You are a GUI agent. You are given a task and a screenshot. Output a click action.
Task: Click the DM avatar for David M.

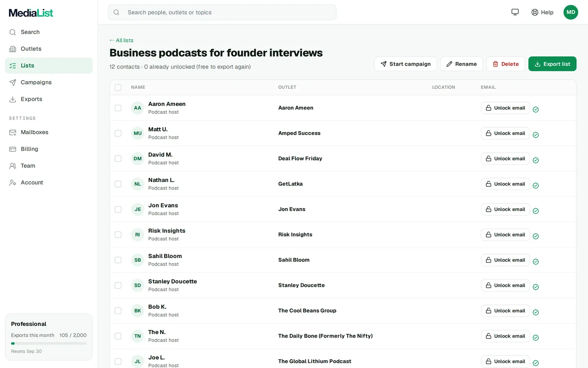[138, 159]
